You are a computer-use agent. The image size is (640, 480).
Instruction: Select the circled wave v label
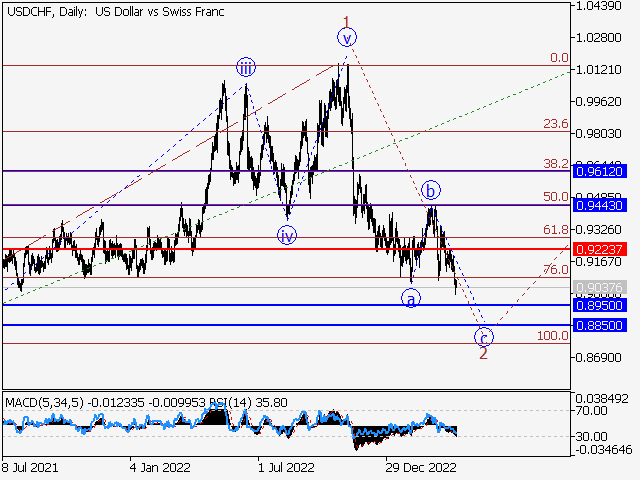coord(347,38)
